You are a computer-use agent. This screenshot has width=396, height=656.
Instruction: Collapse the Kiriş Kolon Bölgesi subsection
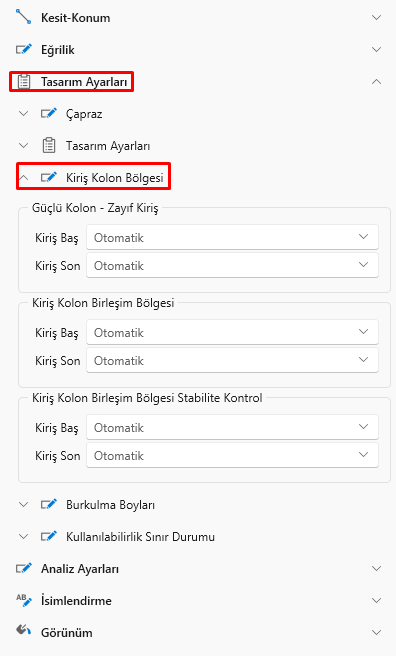(24, 178)
